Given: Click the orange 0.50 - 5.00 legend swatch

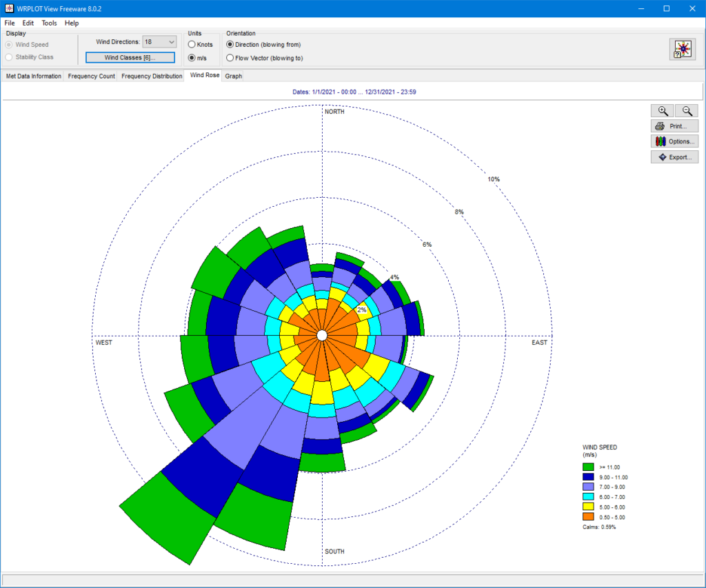Looking at the screenshot, I should point(588,517).
